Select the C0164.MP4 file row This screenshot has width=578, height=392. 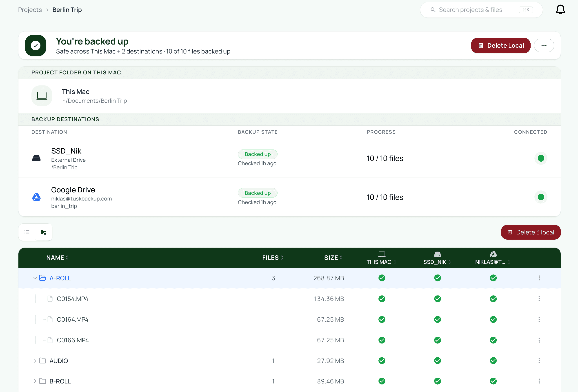[289, 319]
